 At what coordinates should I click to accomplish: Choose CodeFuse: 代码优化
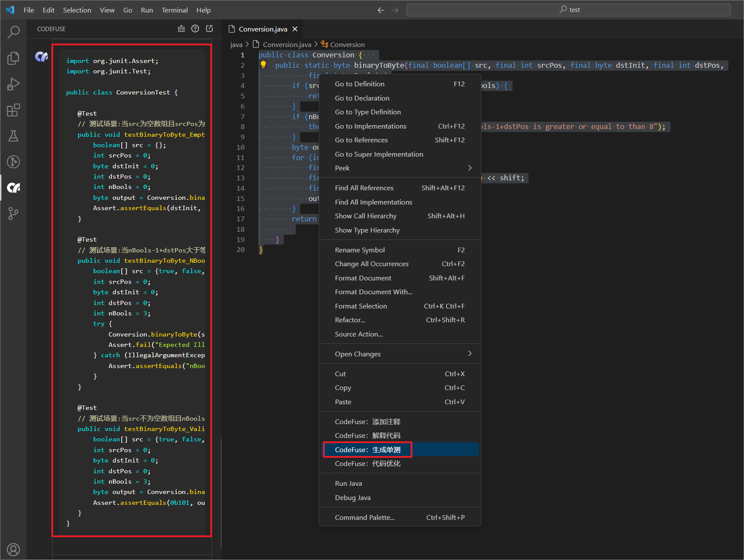pyautogui.click(x=400, y=463)
